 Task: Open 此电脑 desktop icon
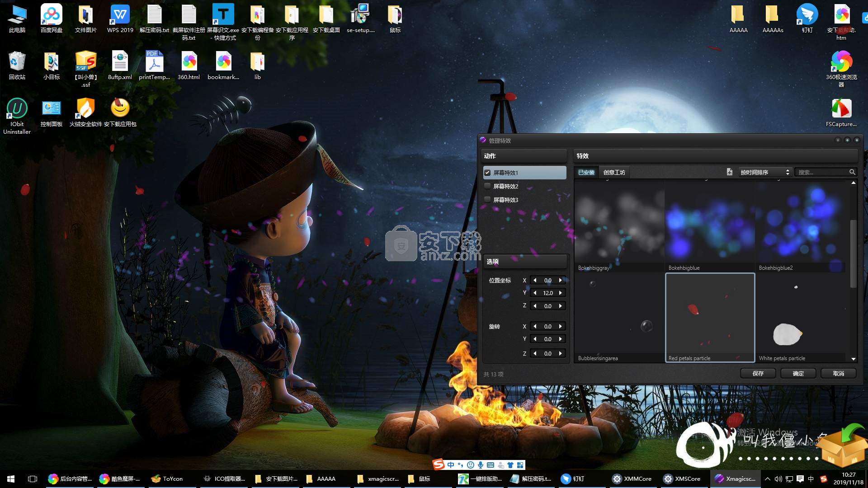click(x=17, y=19)
